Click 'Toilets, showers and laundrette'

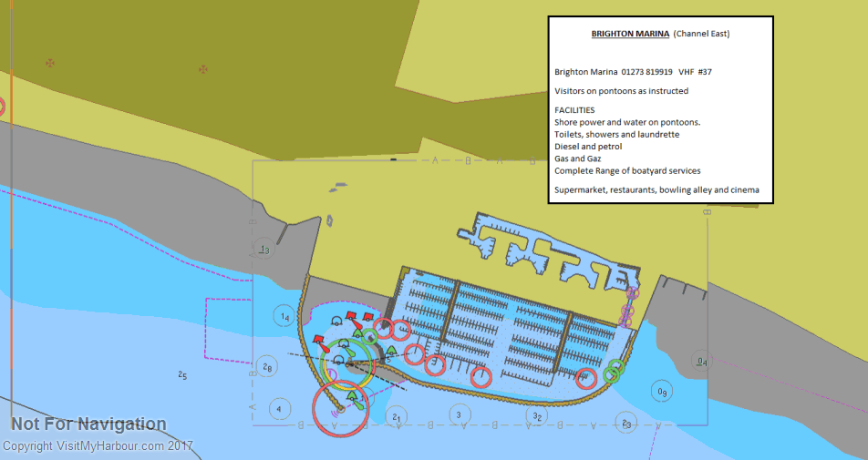click(616, 134)
